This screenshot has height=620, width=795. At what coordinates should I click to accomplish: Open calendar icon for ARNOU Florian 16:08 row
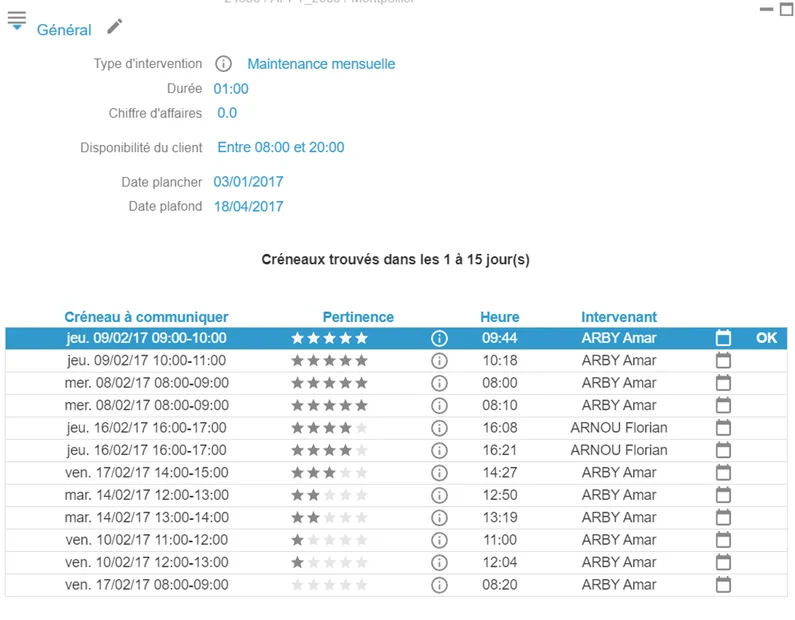coord(723,428)
